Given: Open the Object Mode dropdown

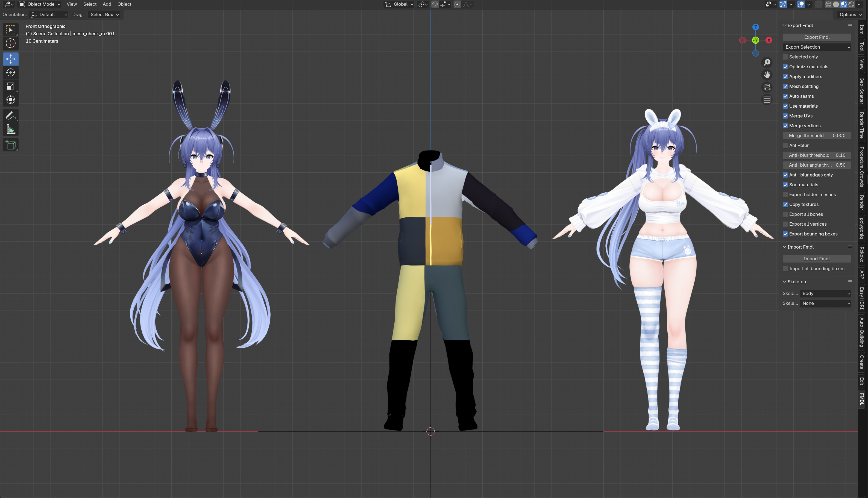Looking at the screenshot, I should (x=40, y=4).
